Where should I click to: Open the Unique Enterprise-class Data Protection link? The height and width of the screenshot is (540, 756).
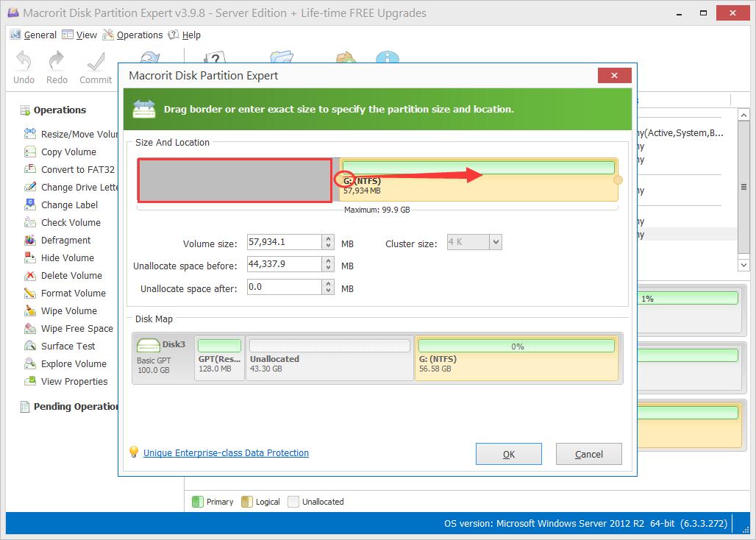[x=226, y=452]
